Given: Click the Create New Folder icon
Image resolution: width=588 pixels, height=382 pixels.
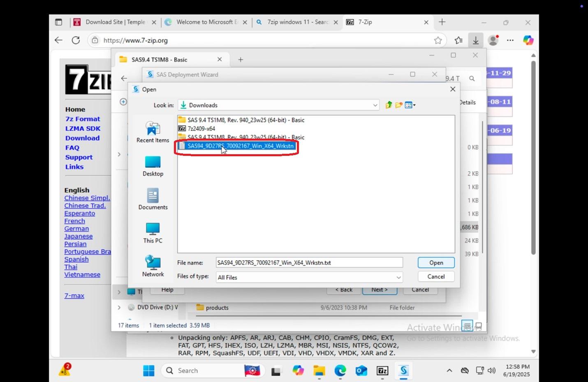Looking at the screenshot, I should tap(398, 105).
